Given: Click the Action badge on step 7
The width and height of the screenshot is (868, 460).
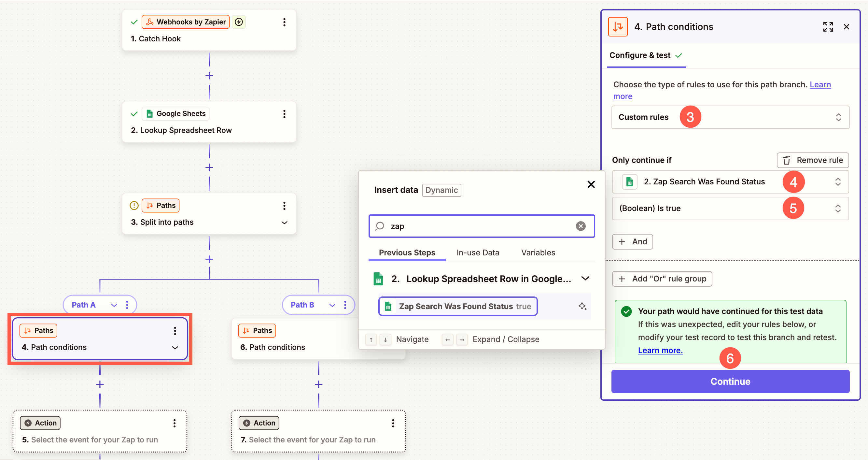Looking at the screenshot, I should [259, 423].
